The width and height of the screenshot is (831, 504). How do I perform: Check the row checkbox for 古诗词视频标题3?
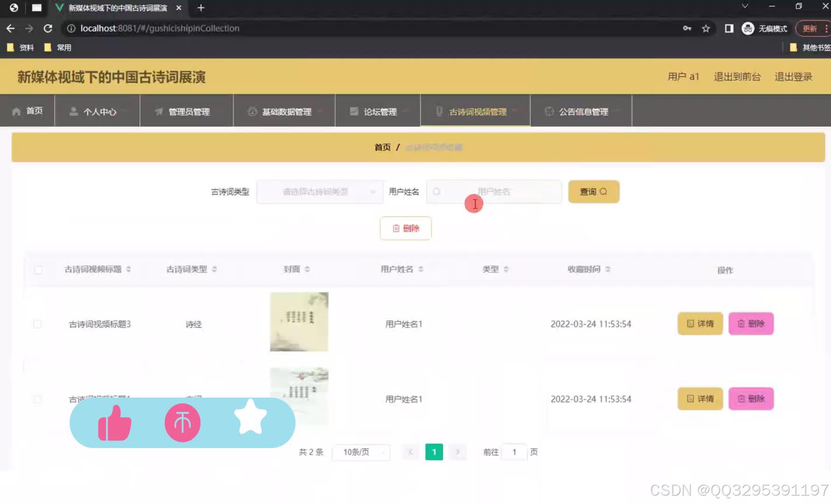coord(38,324)
